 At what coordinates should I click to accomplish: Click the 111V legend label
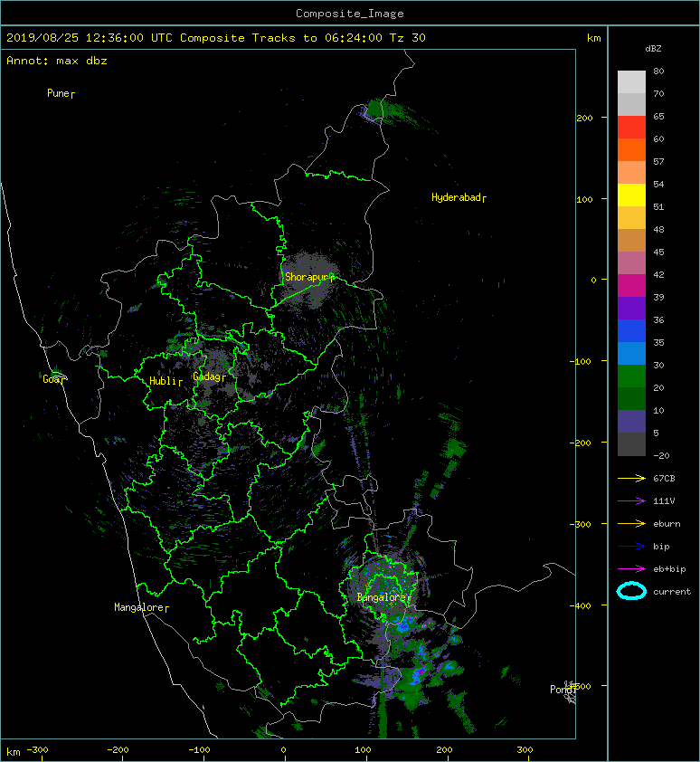[x=664, y=501]
